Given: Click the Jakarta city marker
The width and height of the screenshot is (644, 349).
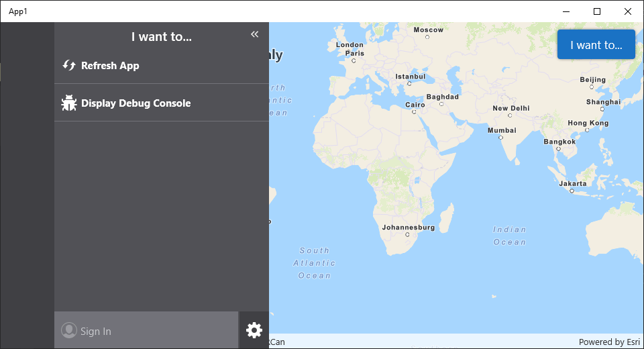Looking at the screenshot, I should (x=572, y=191).
